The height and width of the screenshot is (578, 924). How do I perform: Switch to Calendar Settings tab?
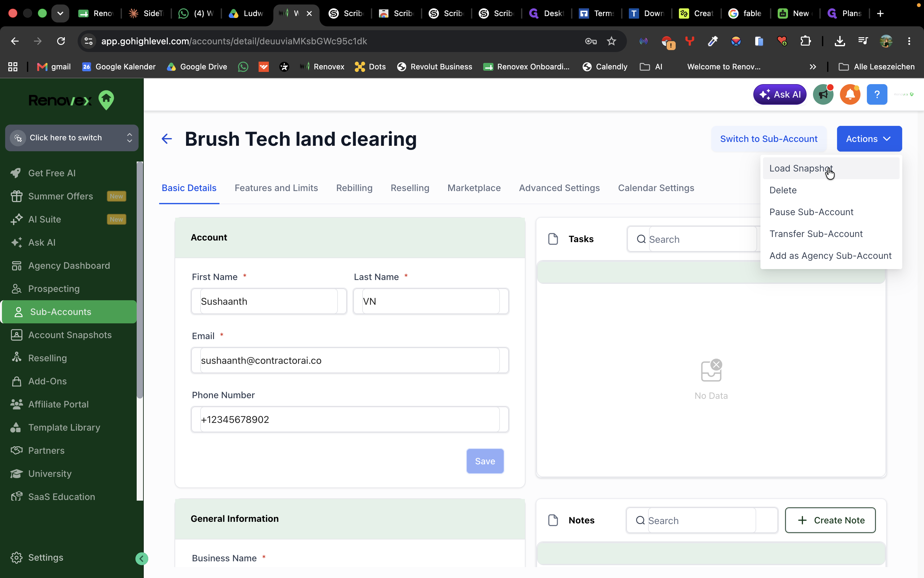point(656,188)
